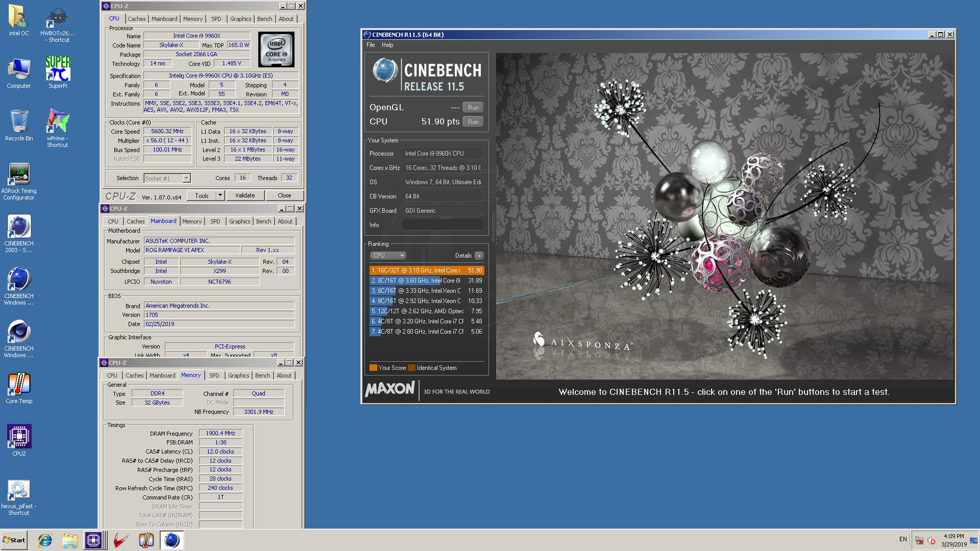Click the Details arrow in Ranking
Viewport: 980px width, 551px height.
(479, 256)
